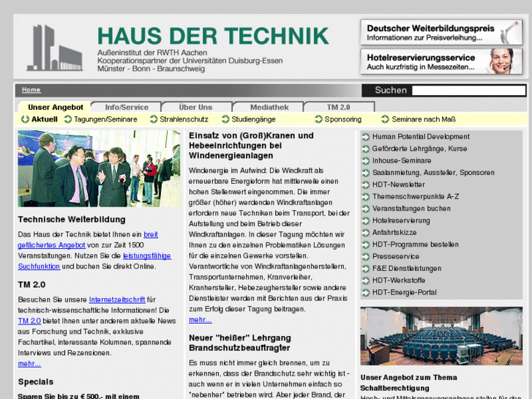
Task: Open Saalanmietung, Aussteller, Sponsoren link
Action: point(433,173)
